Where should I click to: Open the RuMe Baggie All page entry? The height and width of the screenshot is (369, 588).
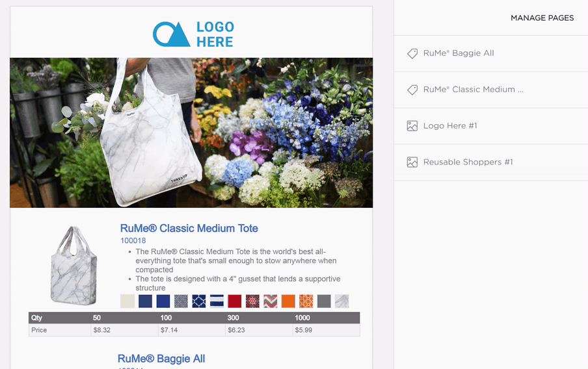(491, 53)
